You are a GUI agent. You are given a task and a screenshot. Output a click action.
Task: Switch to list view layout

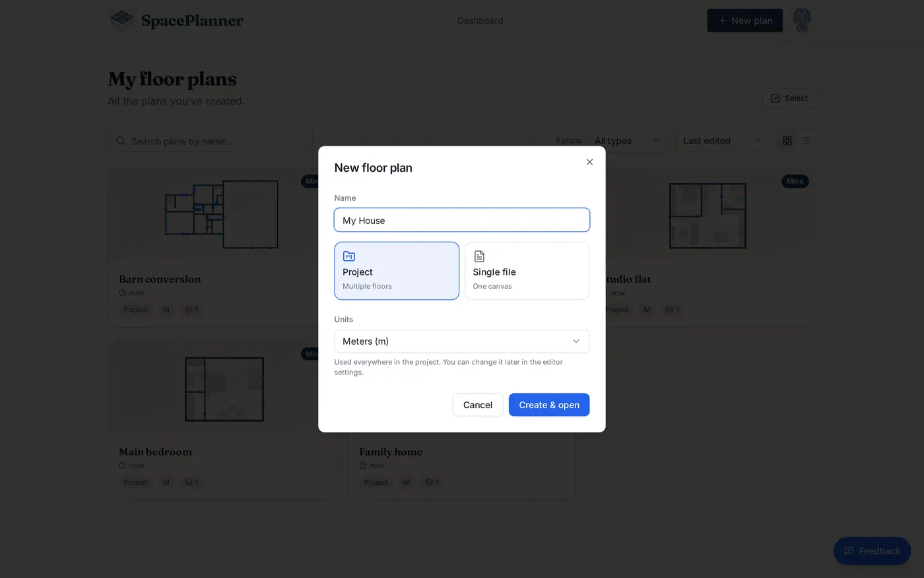[x=806, y=141]
